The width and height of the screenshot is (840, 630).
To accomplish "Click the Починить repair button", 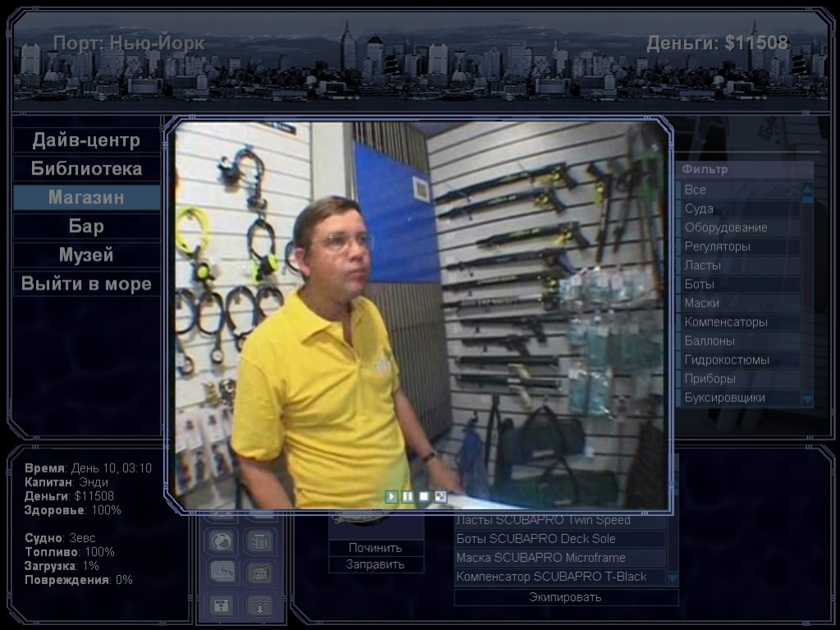I will click(376, 548).
